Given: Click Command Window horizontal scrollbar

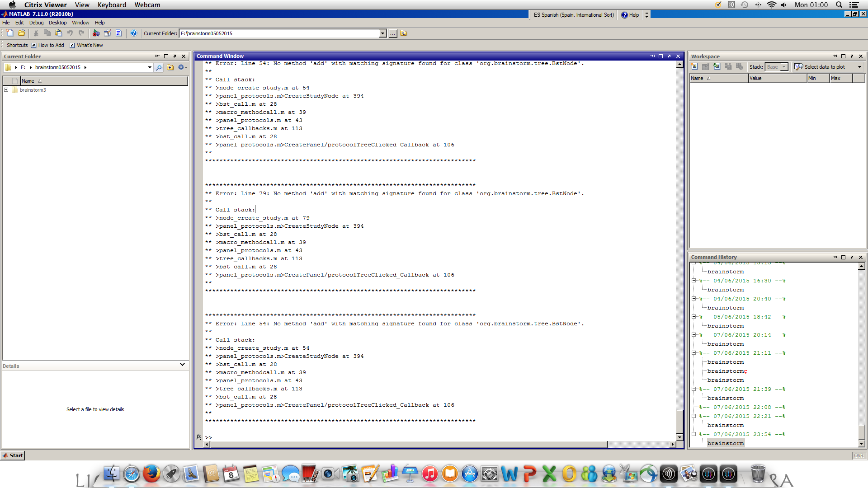Looking at the screenshot, I should coord(407,445).
